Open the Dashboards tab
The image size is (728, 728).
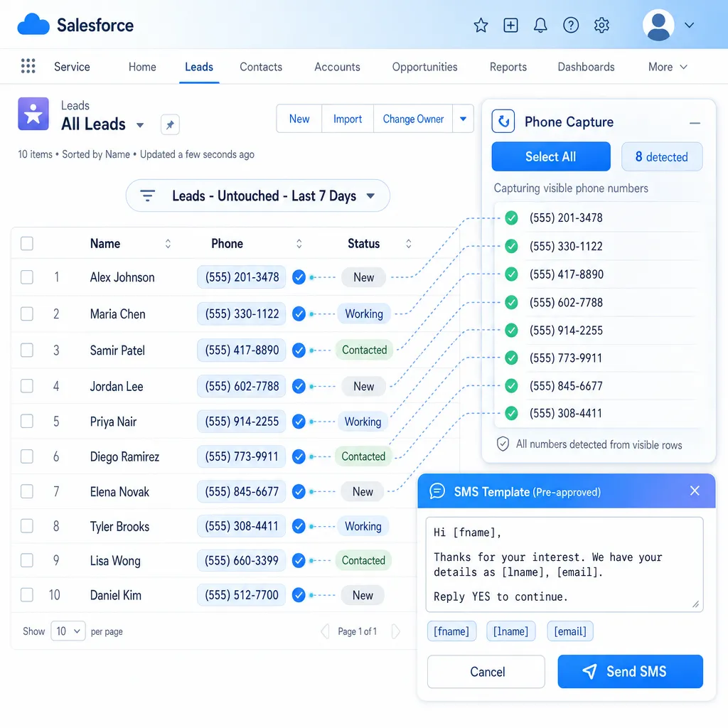click(586, 67)
